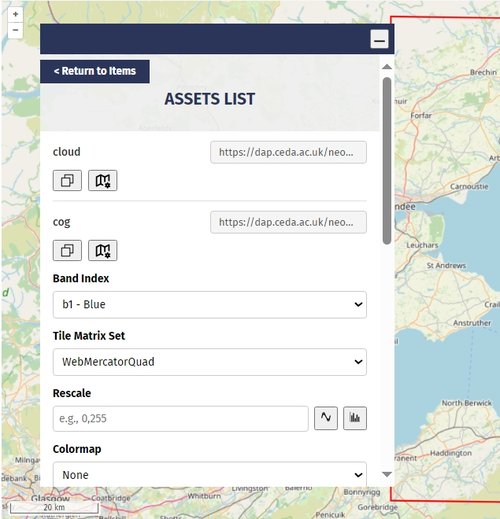Click the cog asset URL field
The width and height of the screenshot is (500, 519).
point(288,222)
